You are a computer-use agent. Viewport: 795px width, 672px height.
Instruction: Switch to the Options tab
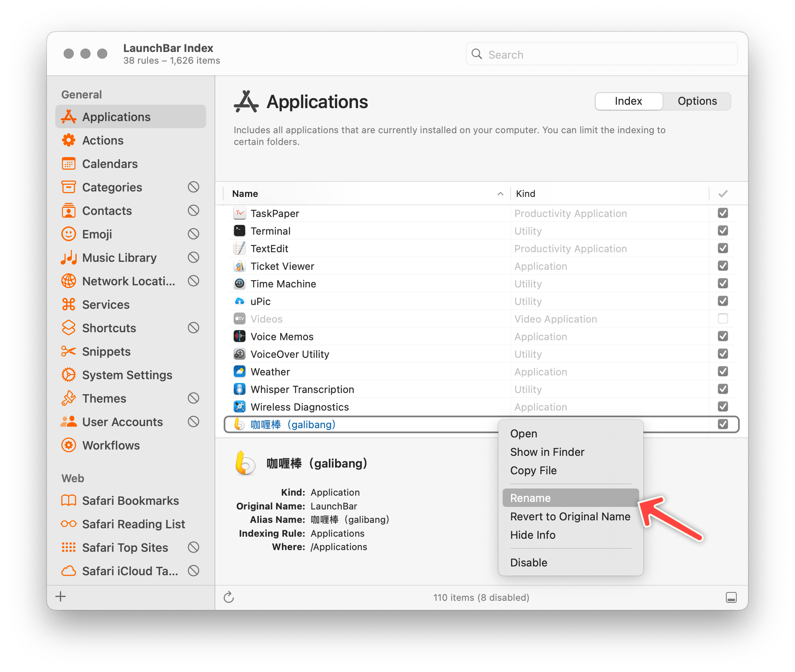click(x=697, y=101)
